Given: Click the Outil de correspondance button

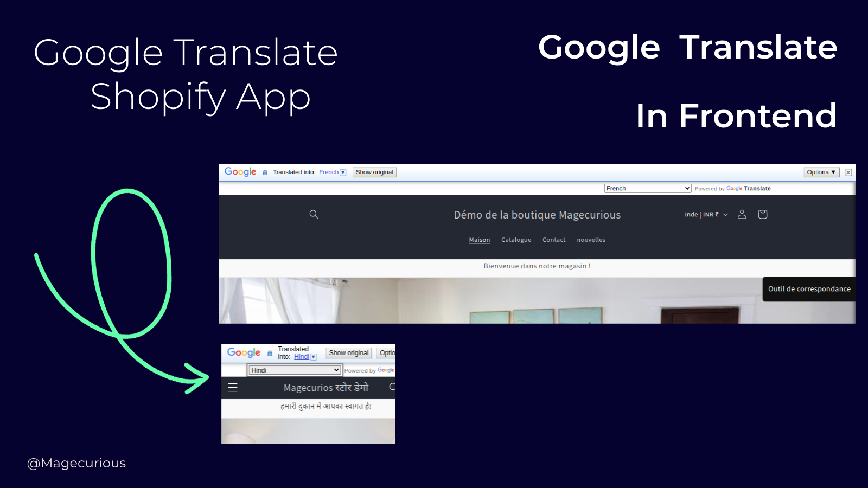Looking at the screenshot, I should [809, 289].
